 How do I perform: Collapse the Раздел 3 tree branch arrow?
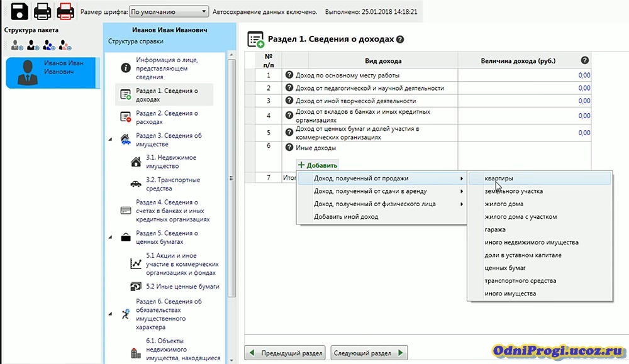click(110, 140)
